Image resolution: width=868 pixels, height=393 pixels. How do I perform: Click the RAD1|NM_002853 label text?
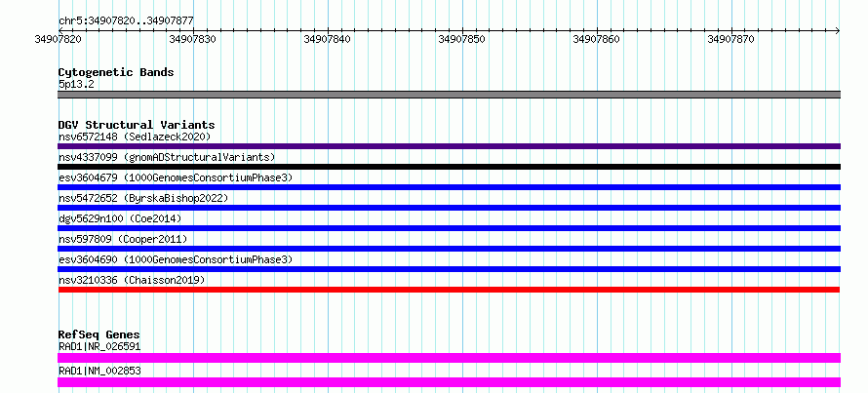pos(99,371)
